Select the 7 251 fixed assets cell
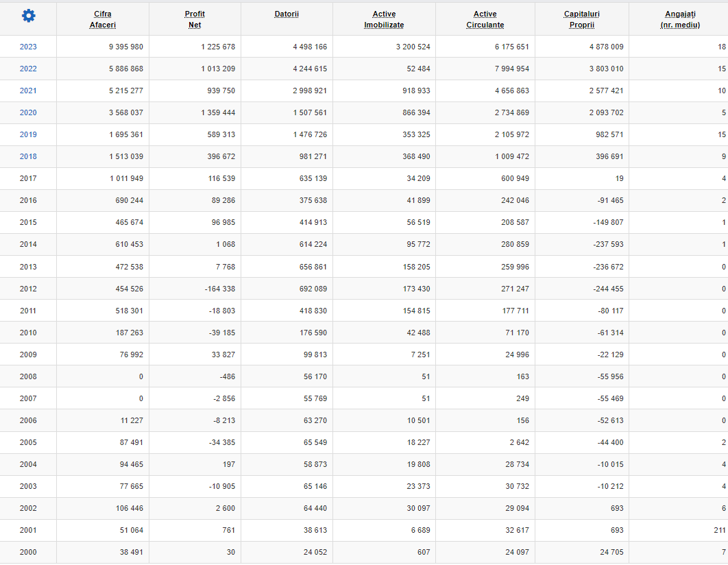728x565 pixels. click(385, 354)
